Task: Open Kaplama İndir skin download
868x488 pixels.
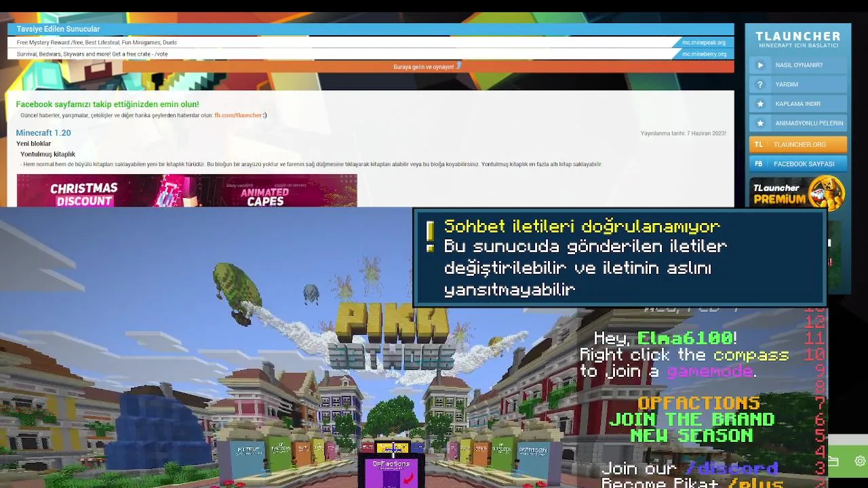Action: tap(798, 104)
